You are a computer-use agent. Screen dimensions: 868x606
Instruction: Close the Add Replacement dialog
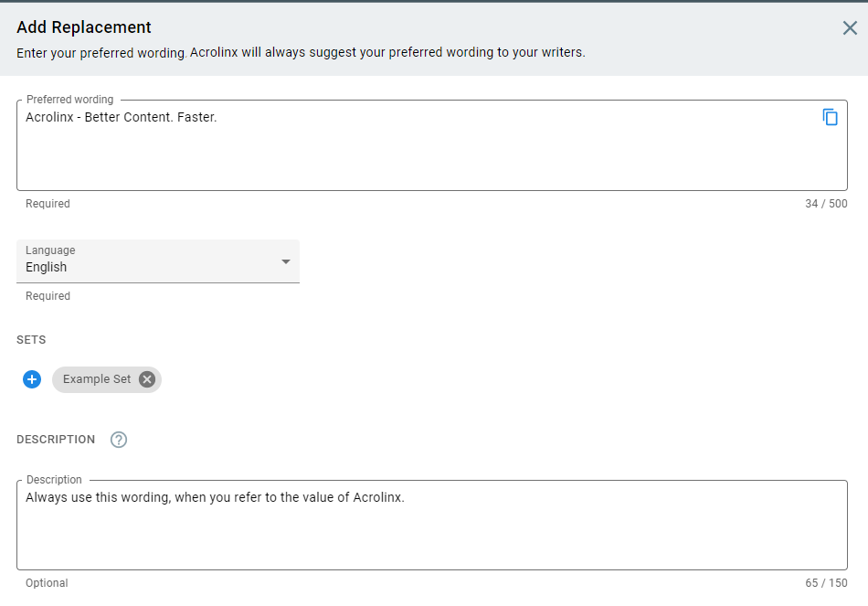(850, 27)
